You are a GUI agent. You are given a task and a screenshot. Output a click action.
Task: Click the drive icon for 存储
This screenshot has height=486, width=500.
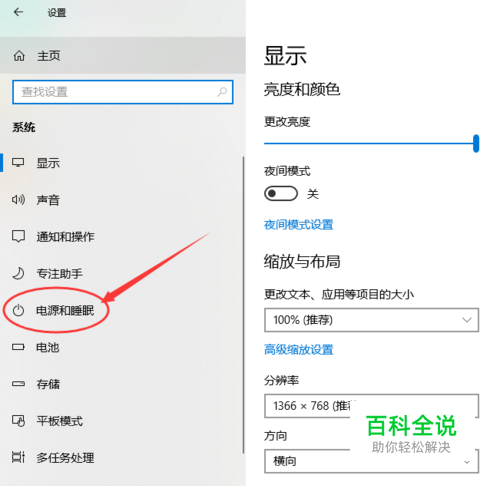pos(18,384)
